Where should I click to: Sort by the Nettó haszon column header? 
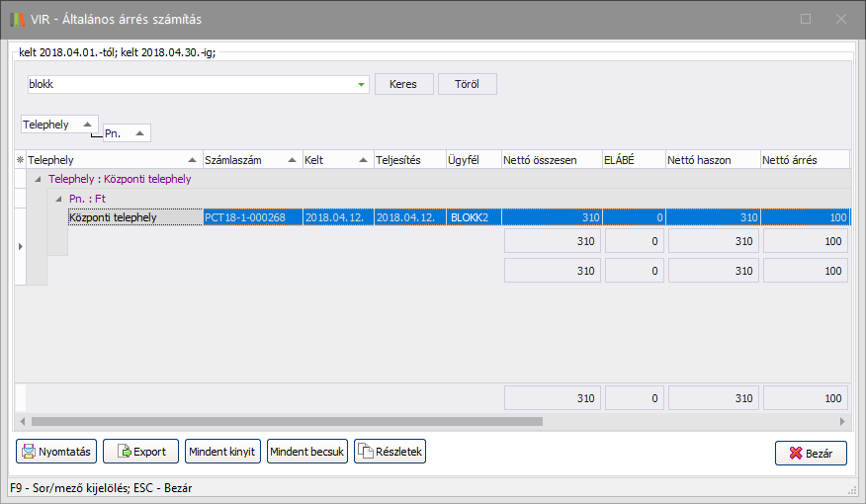point(711,160)
